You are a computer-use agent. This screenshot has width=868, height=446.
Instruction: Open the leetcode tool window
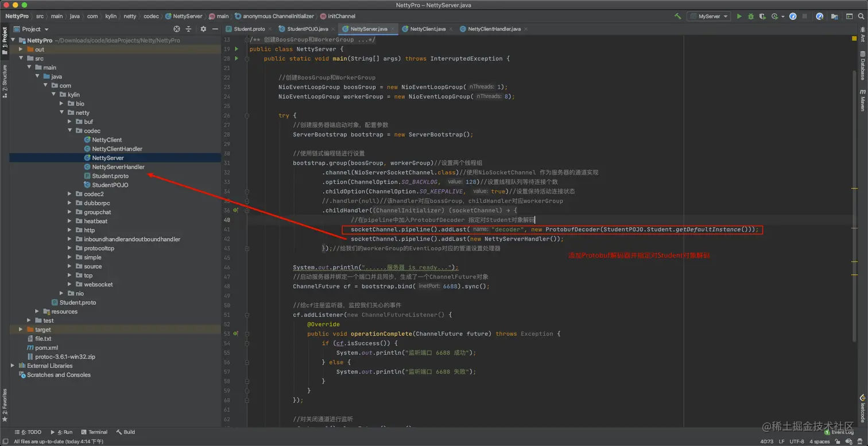(x=862, y=408)
